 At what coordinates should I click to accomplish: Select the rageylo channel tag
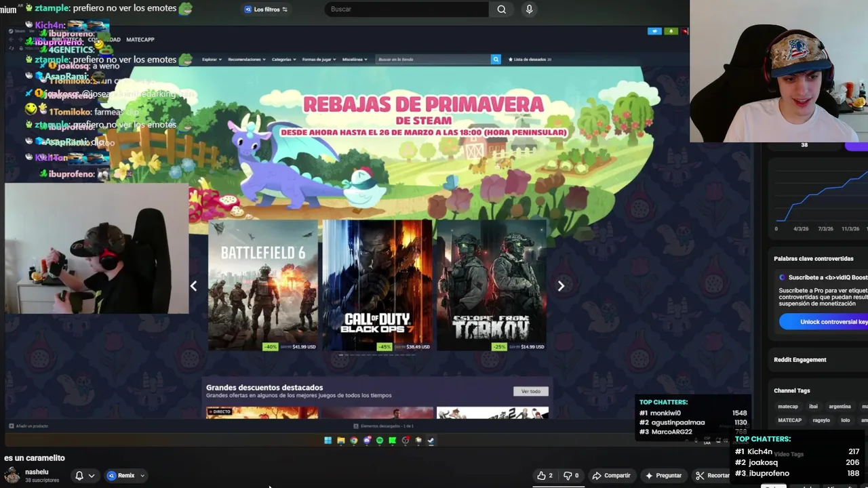pos(821,420)
